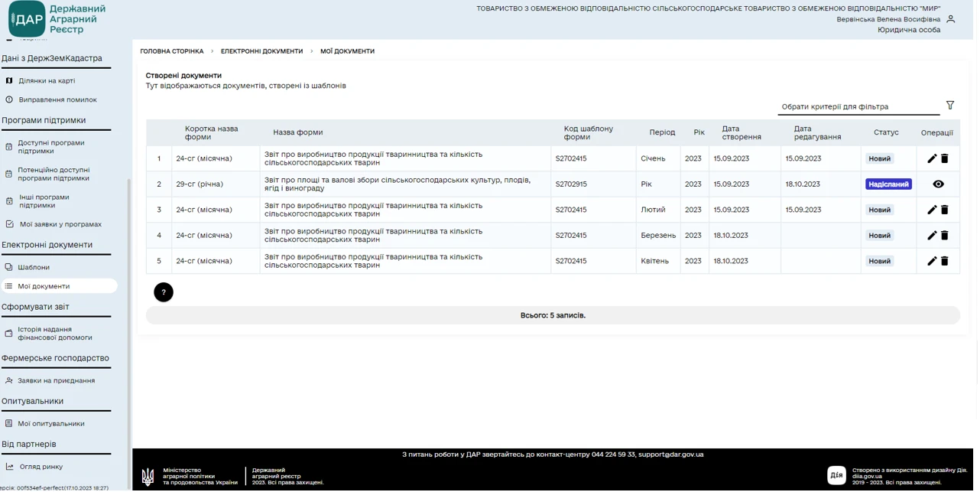Click the Код шаблону форми column header

pos(590,133)
